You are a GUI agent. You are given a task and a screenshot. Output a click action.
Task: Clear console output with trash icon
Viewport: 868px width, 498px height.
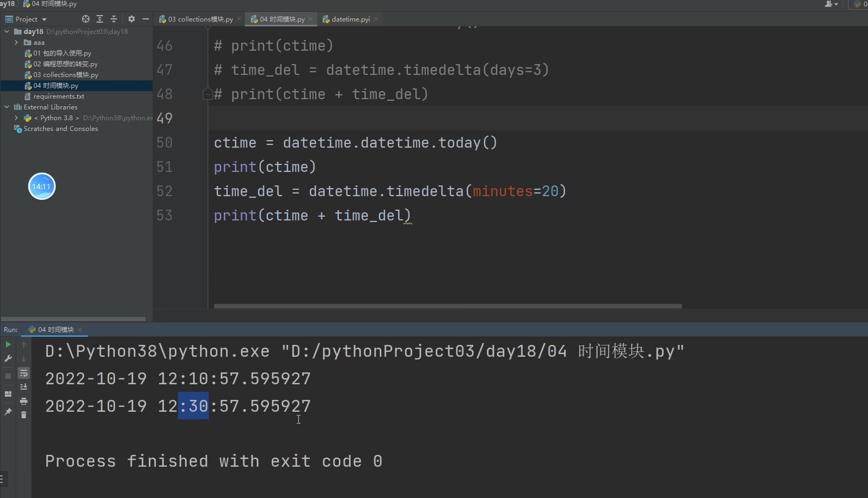point(24,414)
